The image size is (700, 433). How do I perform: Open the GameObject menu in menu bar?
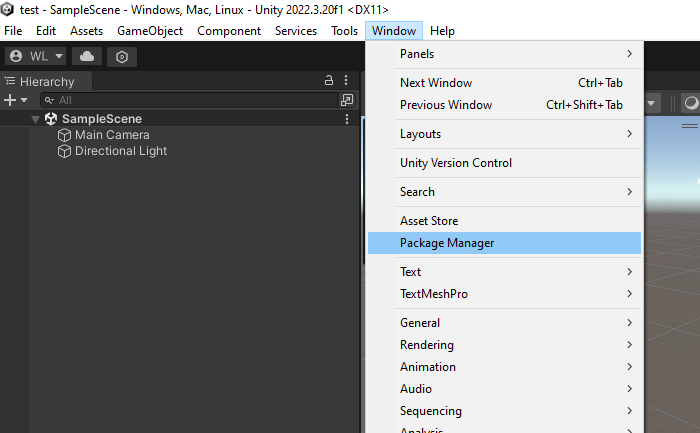point(150,31)
